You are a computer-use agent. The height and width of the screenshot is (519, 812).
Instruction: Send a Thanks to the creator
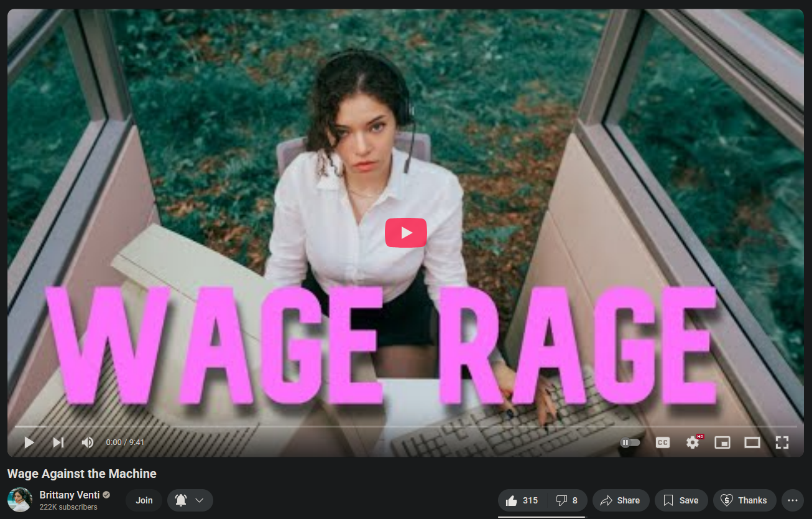(x=745, y=500)
